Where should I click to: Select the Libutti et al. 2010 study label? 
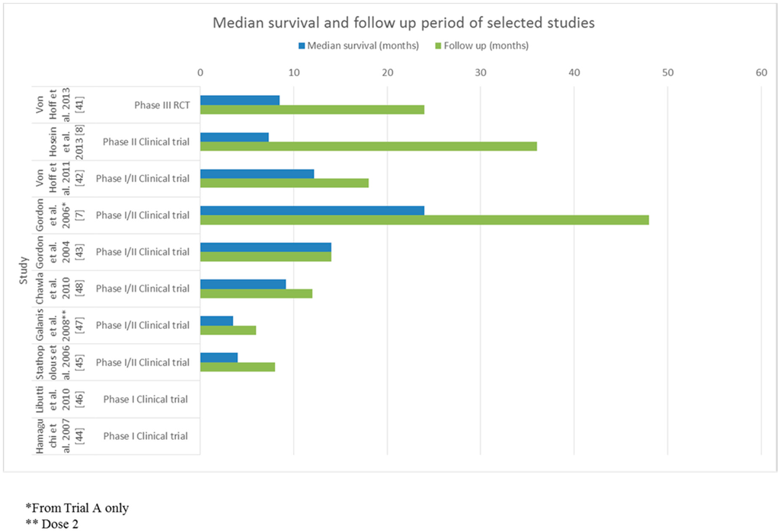tap(53, 400)
